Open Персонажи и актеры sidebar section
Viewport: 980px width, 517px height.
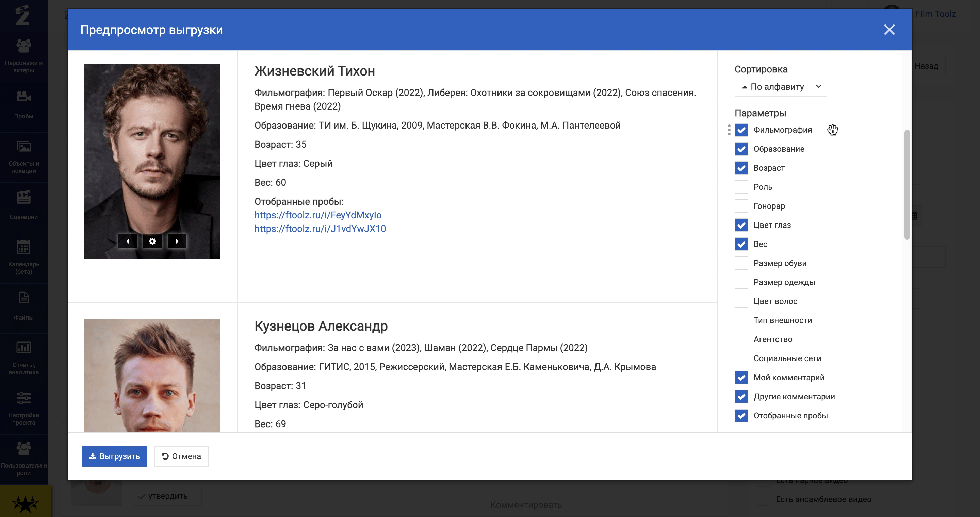pos(23,56)
